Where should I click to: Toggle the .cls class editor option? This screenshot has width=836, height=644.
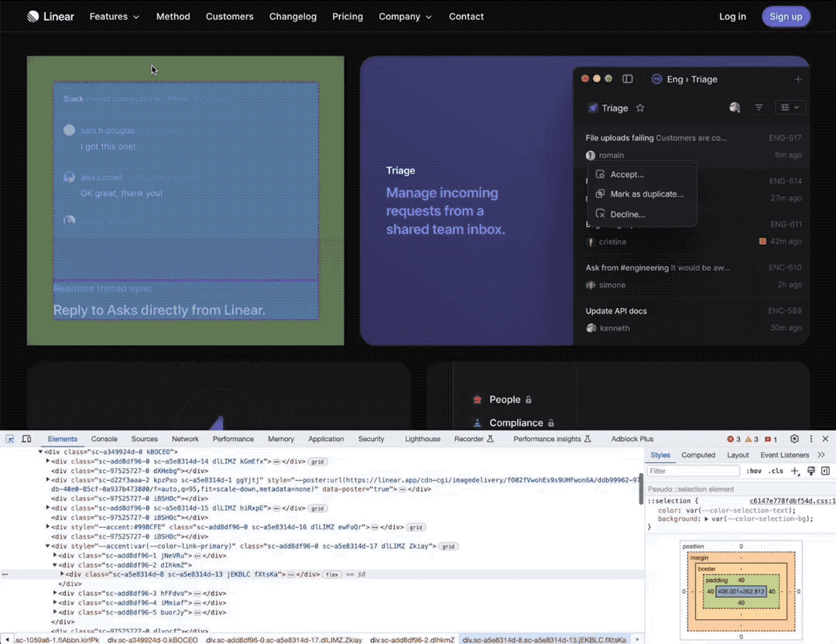tap(776, 471)
